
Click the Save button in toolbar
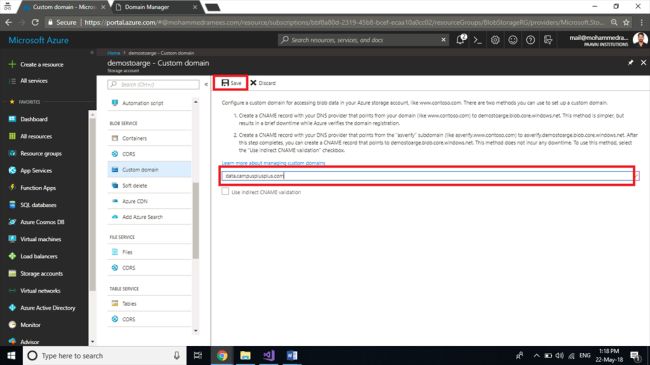(x=231, y=83)
